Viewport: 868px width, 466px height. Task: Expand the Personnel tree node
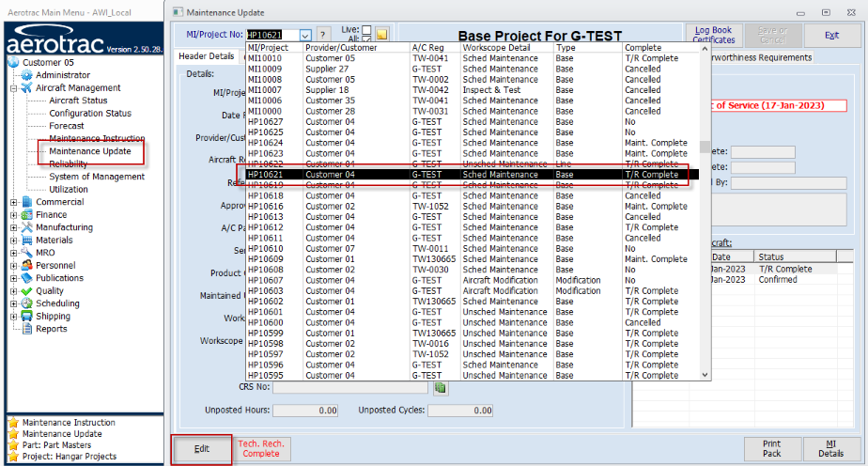coord(14,266)
